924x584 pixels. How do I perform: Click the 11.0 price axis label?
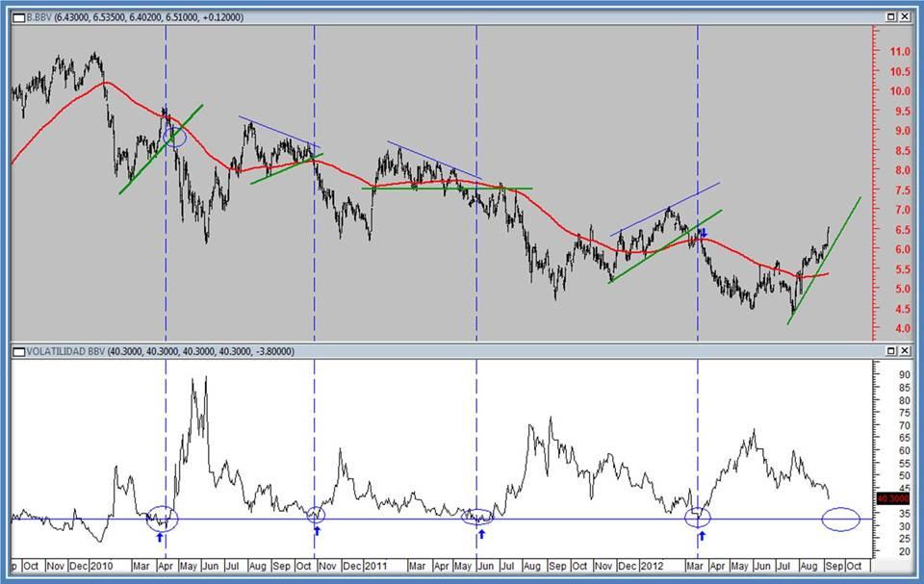(900, 52)
